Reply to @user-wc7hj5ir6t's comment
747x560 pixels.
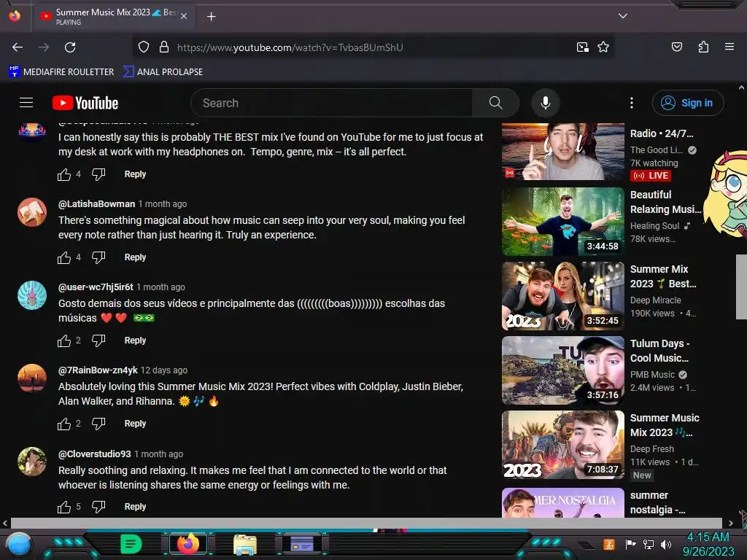click(135, 341)
